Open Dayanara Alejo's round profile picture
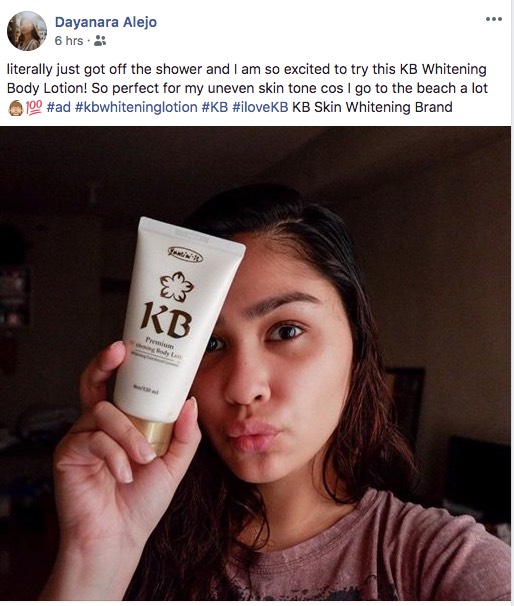514x606 pixels. [27, 31]
